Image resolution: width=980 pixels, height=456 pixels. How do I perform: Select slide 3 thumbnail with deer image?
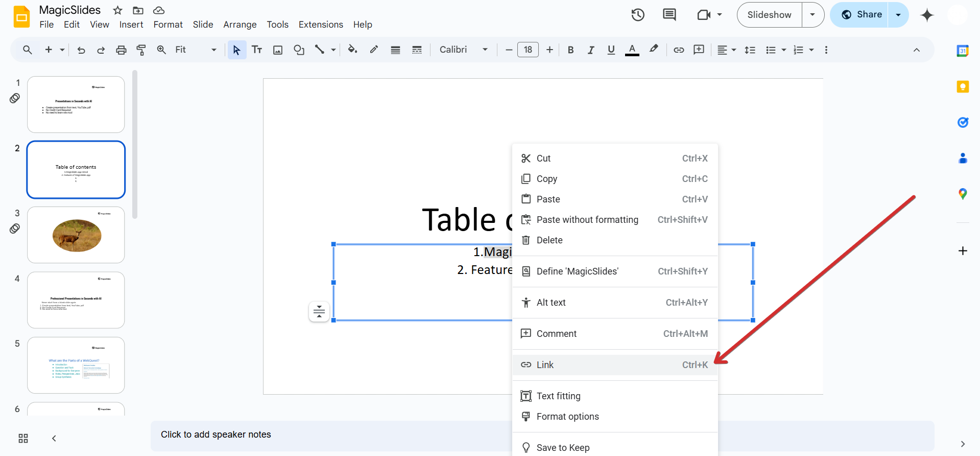(x=76, y=235)
